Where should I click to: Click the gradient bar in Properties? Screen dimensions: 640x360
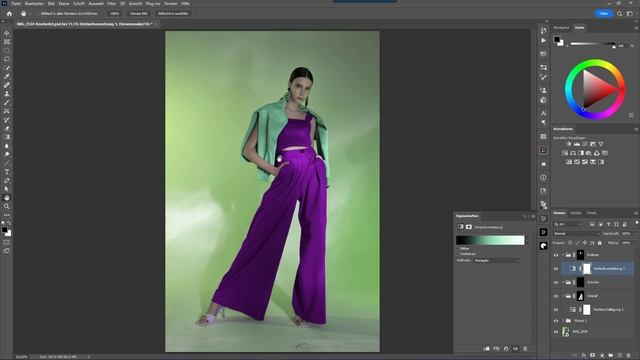coord(490,240)
